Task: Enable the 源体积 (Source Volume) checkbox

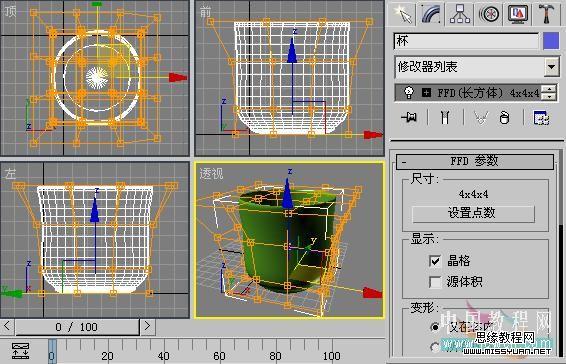Action: click(x=435, y=282)
